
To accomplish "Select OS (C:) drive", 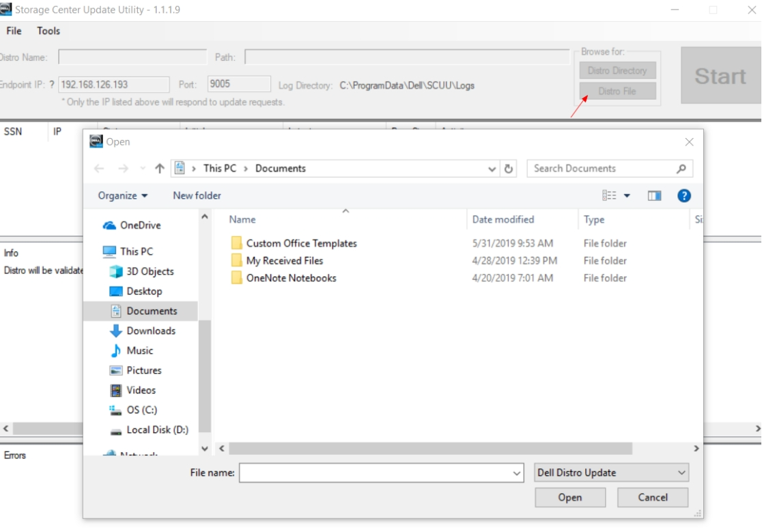I will click(x=133, y=410).
